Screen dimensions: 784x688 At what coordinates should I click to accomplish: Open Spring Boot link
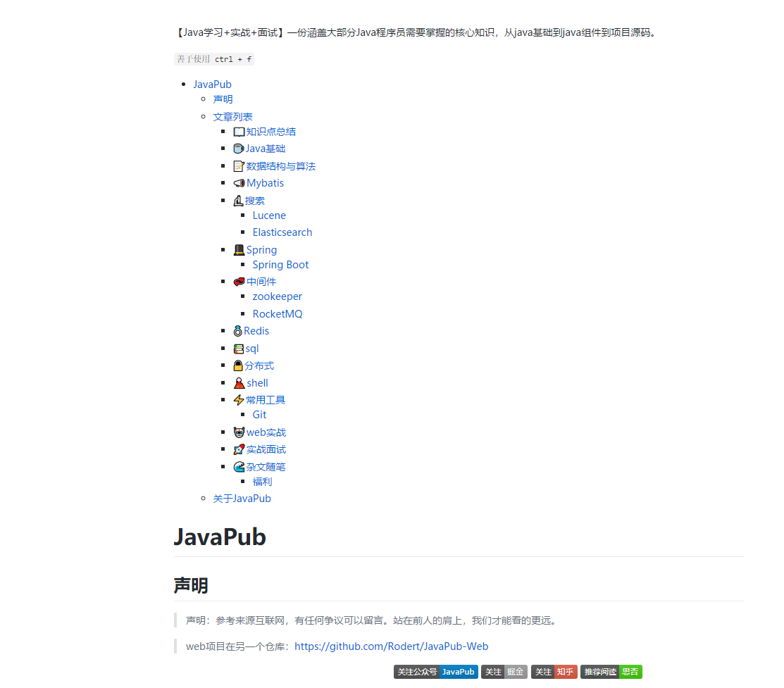point(280,265)
